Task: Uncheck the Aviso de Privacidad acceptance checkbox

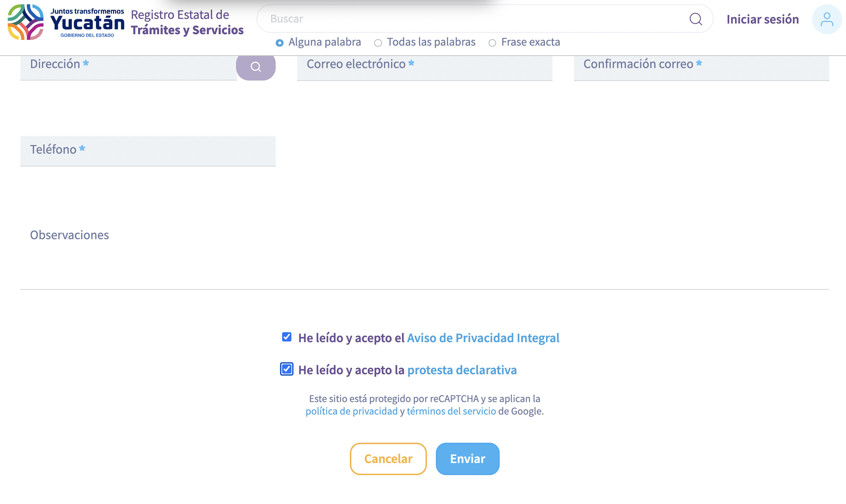Action: 287,337
